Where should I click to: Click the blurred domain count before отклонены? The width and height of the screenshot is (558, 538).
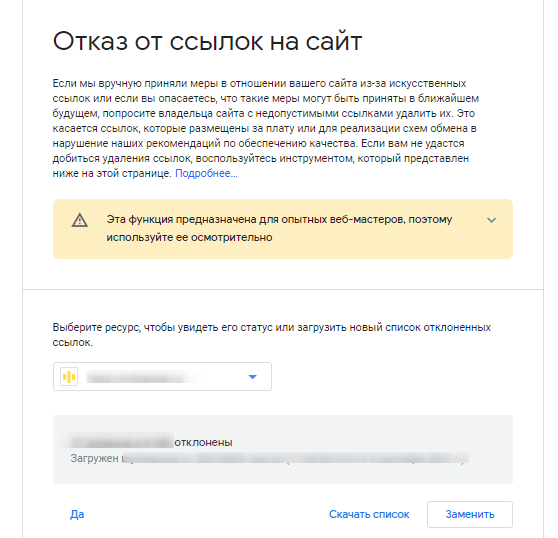tap(121, 442)
